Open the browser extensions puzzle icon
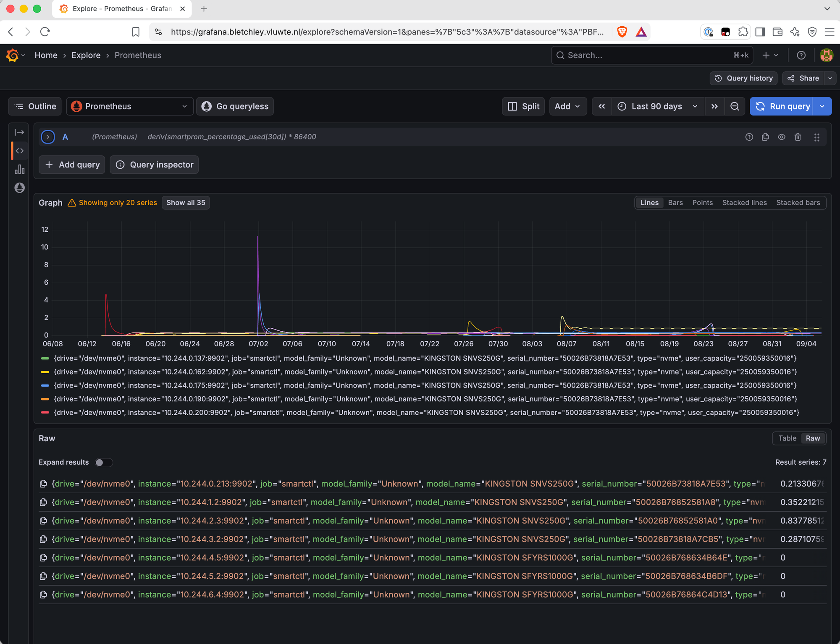Viewport: 840px width, 644px height. (743, 31)
